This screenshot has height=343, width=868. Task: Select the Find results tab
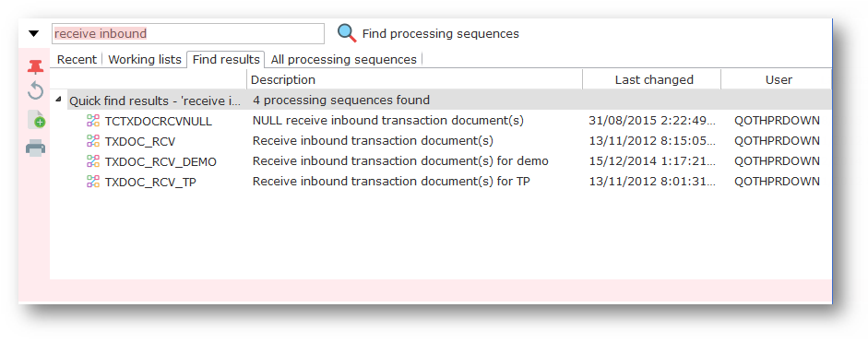point(226,60)
